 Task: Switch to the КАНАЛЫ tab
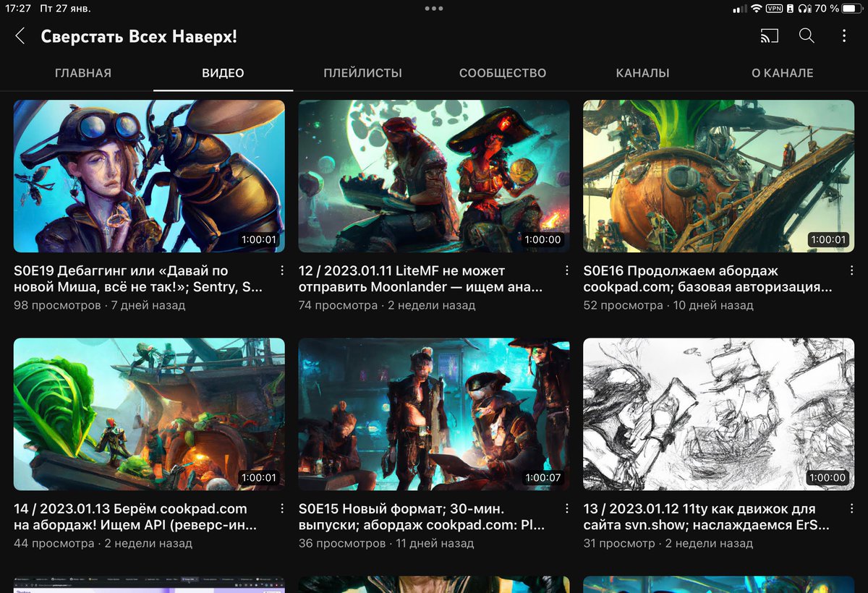coord(642,73)
